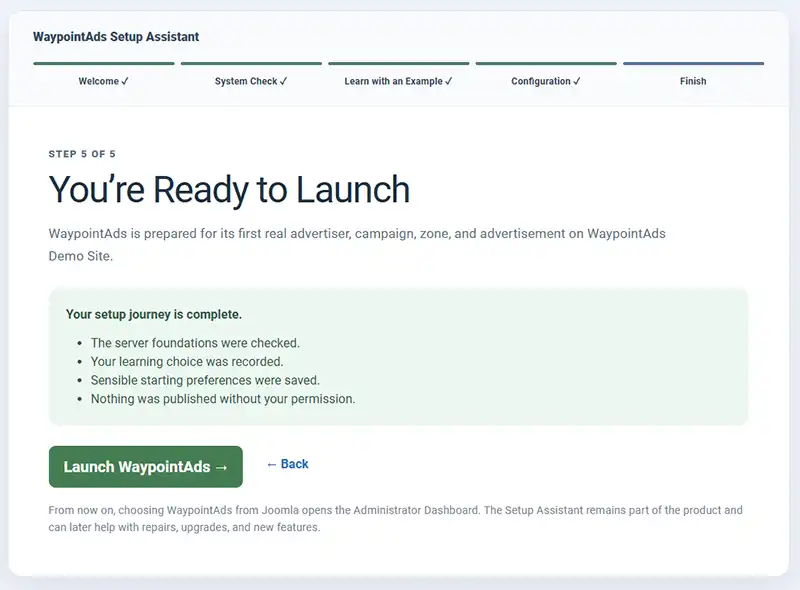Click the footer note about Administrator Dashboard

(395, 519)
